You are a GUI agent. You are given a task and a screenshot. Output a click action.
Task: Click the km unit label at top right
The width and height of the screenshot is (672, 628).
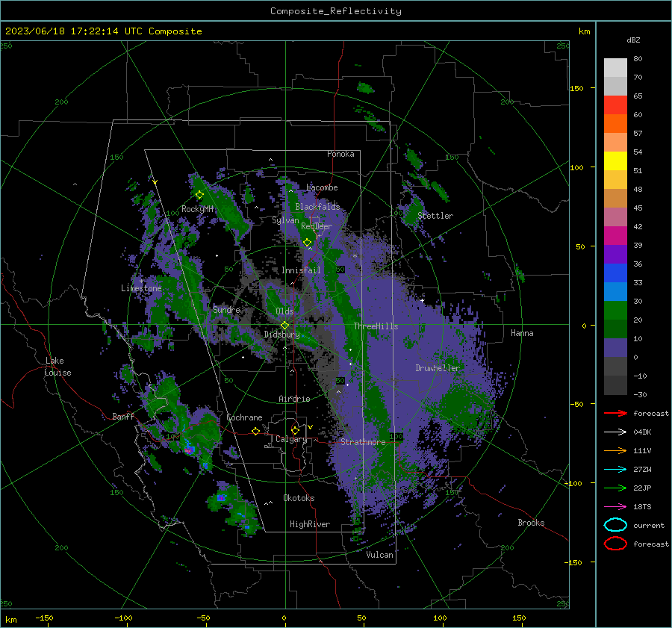(584, 31)
